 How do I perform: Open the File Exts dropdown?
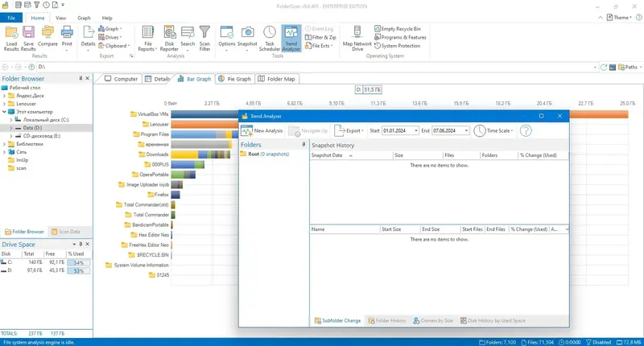pyautogui.click(x=319, y=46)
